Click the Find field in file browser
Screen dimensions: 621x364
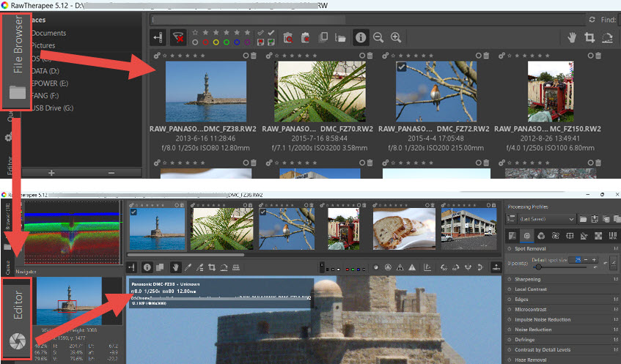(619, 19)
